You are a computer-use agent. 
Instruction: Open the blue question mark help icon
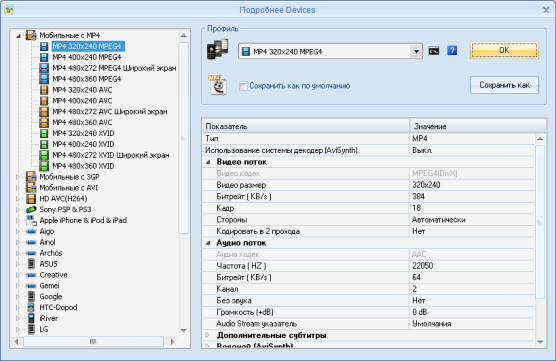[452, 51]
